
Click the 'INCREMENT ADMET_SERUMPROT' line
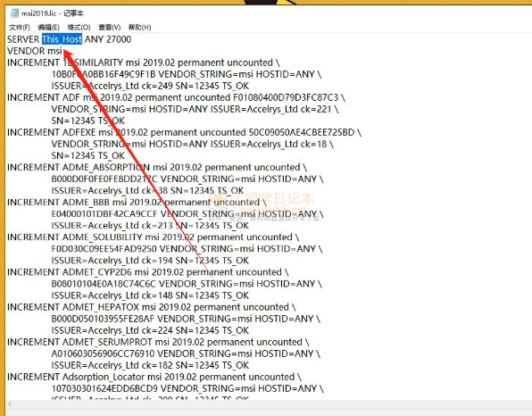158,342
